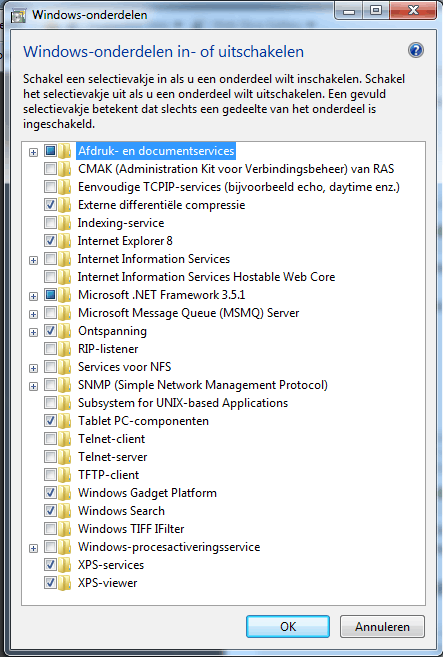Check the Windows TIFF IFilter box
Image resolution: width=443 pixels, height=657 pixels.
(50, 529)
